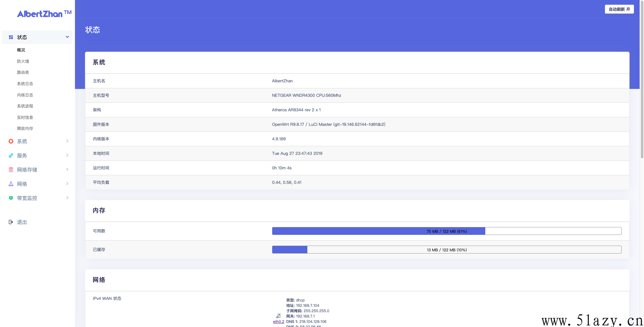Click hostname value AlbertZhan
The width and height of the screenshot is (644, 327).
[282, 81]
